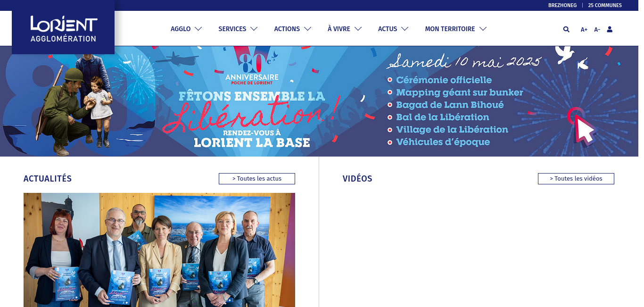Click Toutes les actus button
Image resolution: width=644 pixels, height=307 pixels.
click(x=257, y=179)
